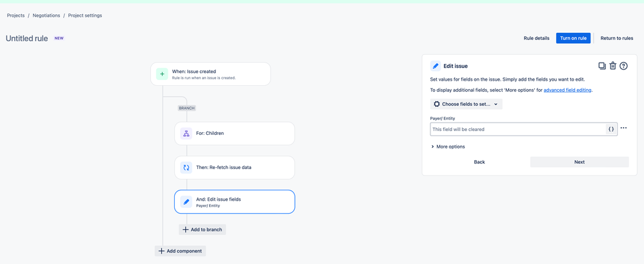
Task: Open the Payer/ Entity field's three-dot menu
Action: 623,128
